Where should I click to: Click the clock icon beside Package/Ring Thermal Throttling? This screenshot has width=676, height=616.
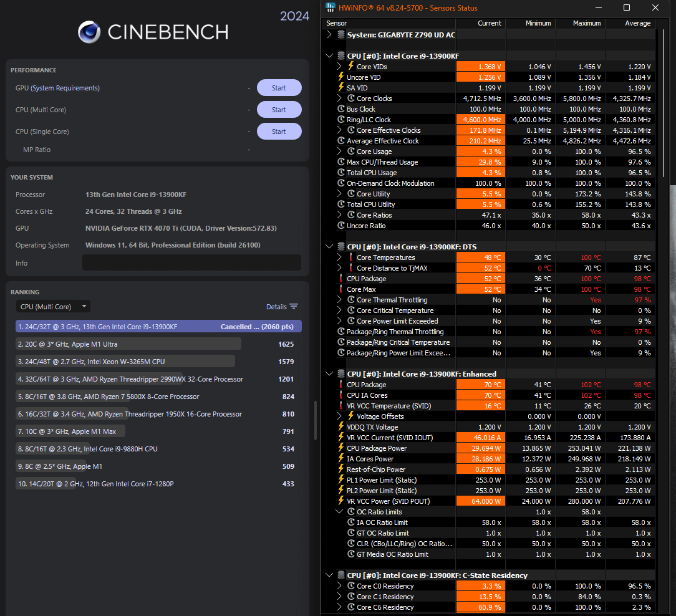(341, 332)
